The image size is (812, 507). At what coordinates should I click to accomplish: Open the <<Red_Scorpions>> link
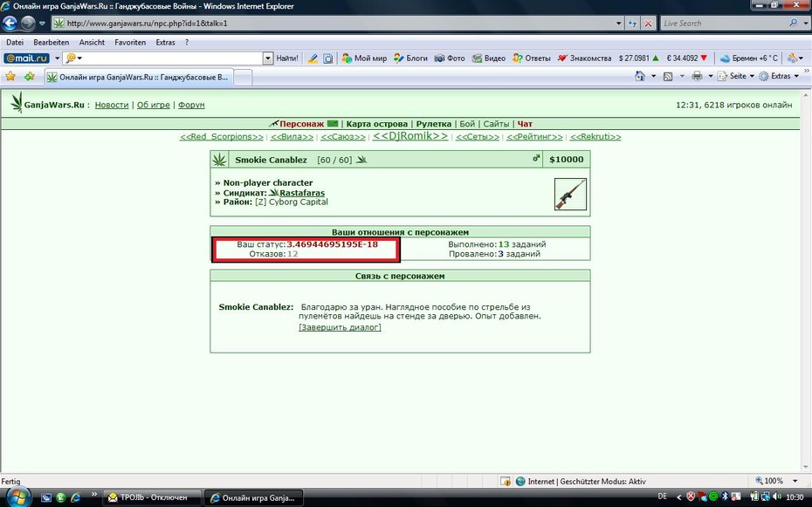(222, 137)
